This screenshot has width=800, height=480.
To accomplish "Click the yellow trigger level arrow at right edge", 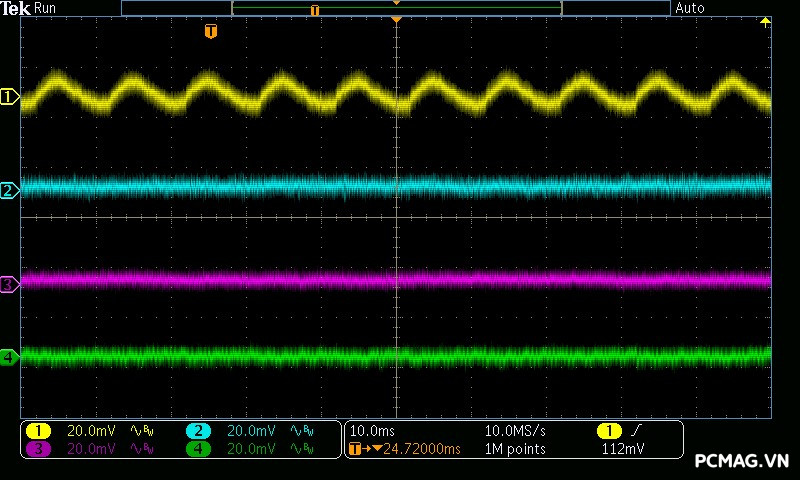I will click(x=766, y=22).
